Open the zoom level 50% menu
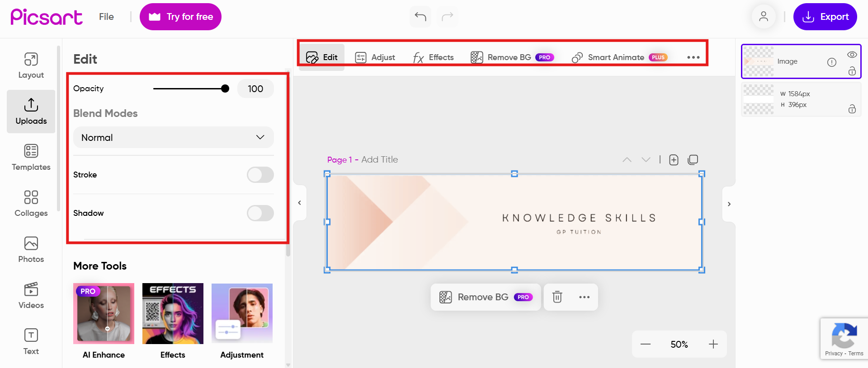The image size is (868, 368). 679,345
